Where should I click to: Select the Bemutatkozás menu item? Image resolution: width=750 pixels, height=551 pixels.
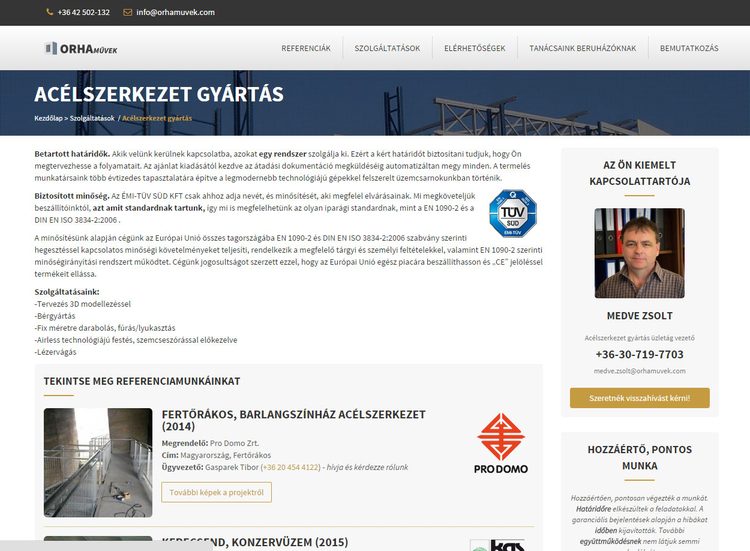coord(689,48)
